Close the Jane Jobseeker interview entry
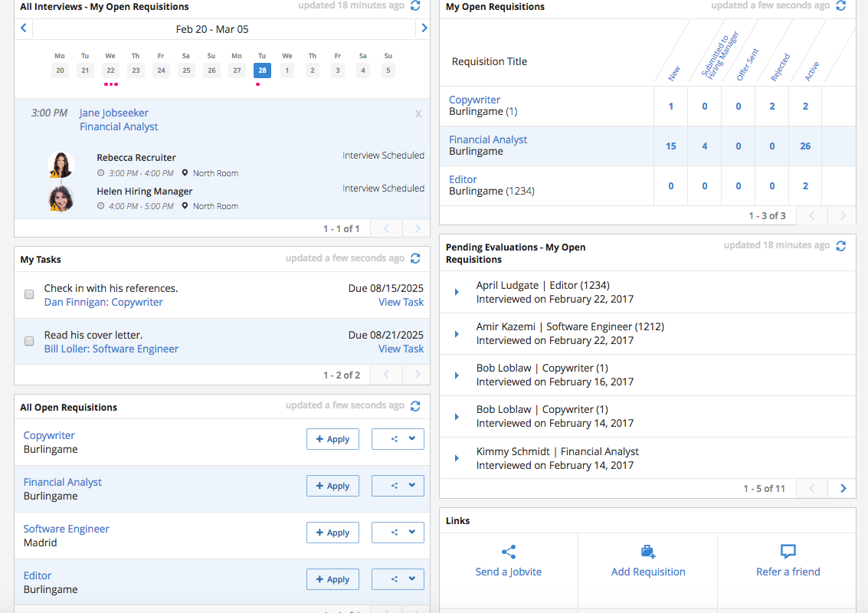The width and height of the screenshot is (868, 613). tap(418, 113)
